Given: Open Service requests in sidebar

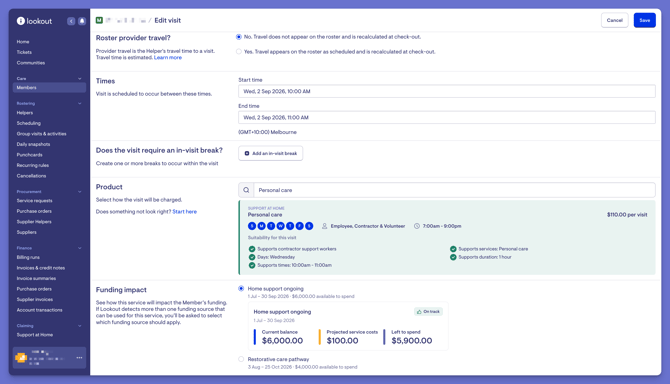Looking at the screenshot, I should [35, 201].
